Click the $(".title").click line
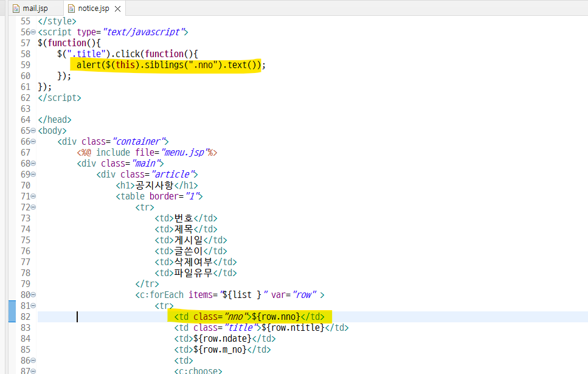Viewport: 588px width, 374px height. pyautogui.click(x=128, y=54)
